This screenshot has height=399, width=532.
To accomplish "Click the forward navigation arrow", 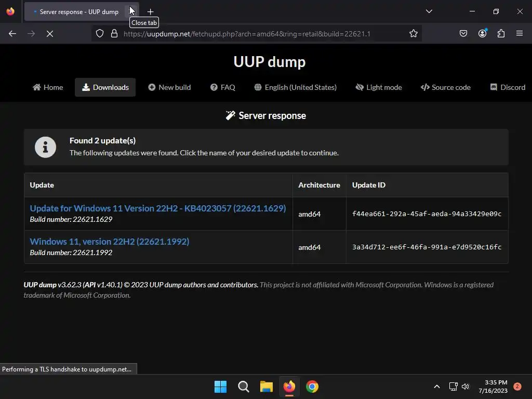I will point(31,34).
